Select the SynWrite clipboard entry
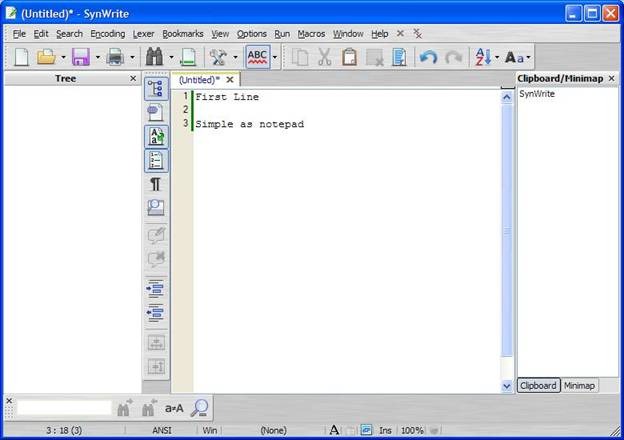This screenshot has height=440, width=624. (537, 94)
